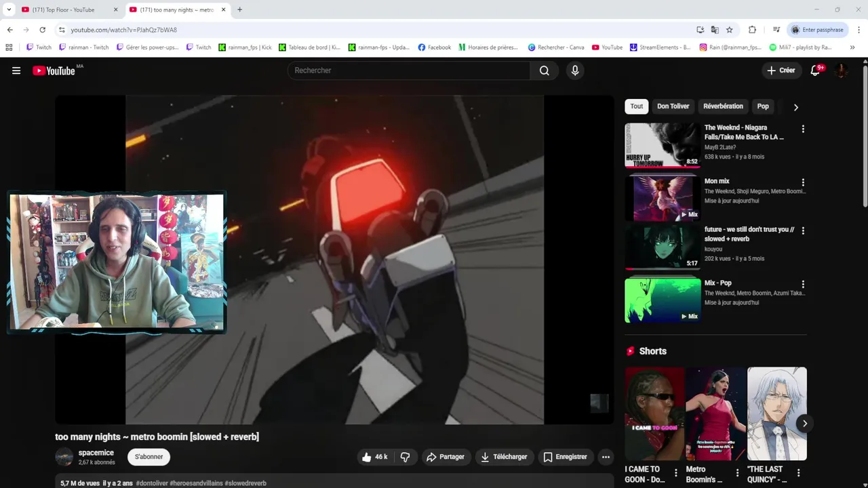Open the spacemice channel avatar
Viewport: 868px width, 488px height.
[x=64, y=457]
